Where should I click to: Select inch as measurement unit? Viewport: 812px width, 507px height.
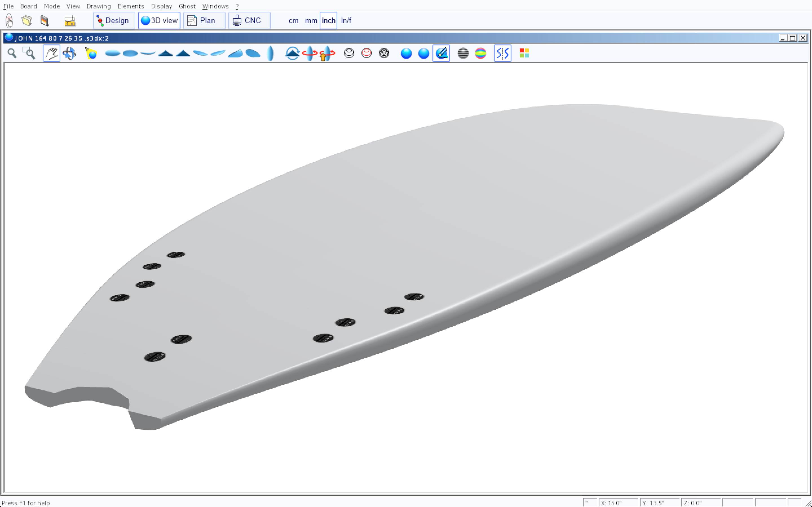click(x=328, y=21)
